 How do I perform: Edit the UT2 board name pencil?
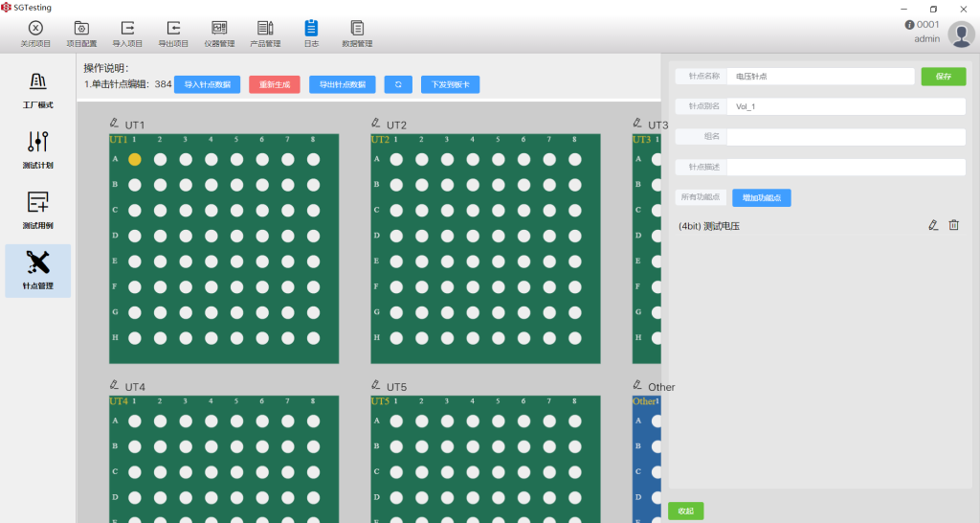(x=375, y=124)
